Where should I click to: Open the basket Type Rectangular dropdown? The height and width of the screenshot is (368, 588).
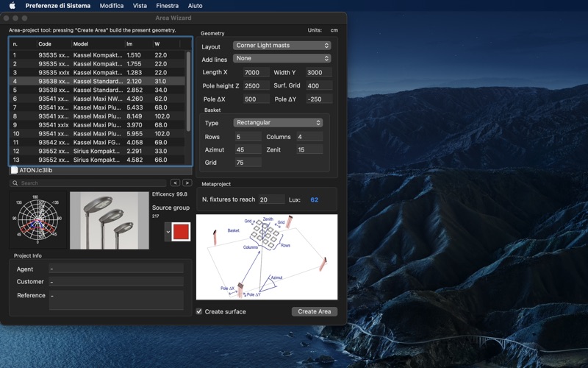coord(278,123)
